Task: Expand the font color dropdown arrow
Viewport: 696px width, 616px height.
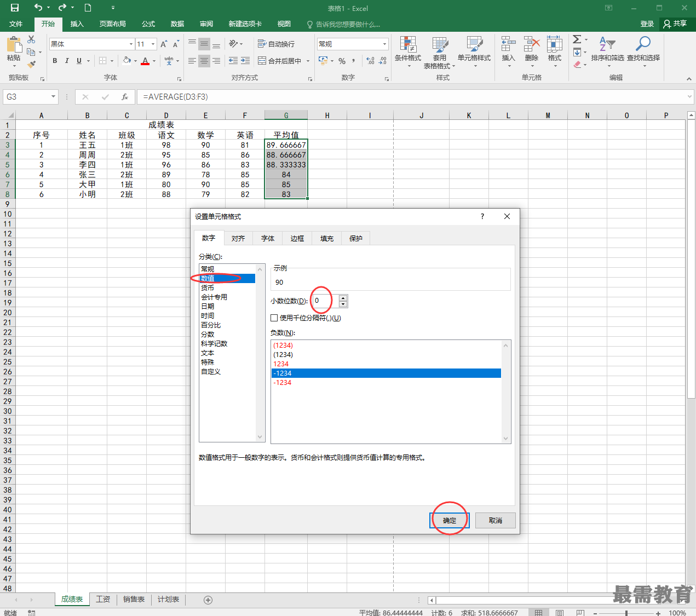Action: (154, 61)
